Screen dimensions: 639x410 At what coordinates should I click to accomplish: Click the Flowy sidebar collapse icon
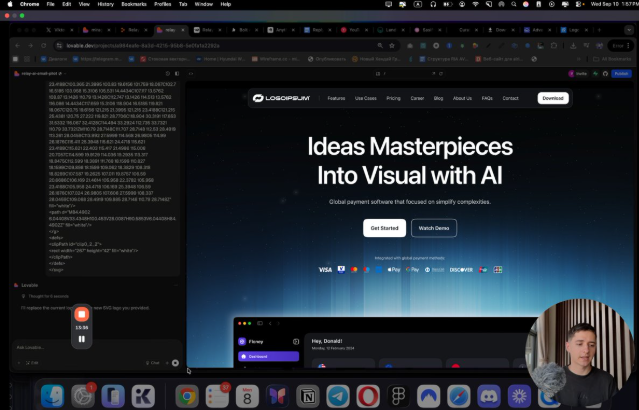(x=296, y=342)
